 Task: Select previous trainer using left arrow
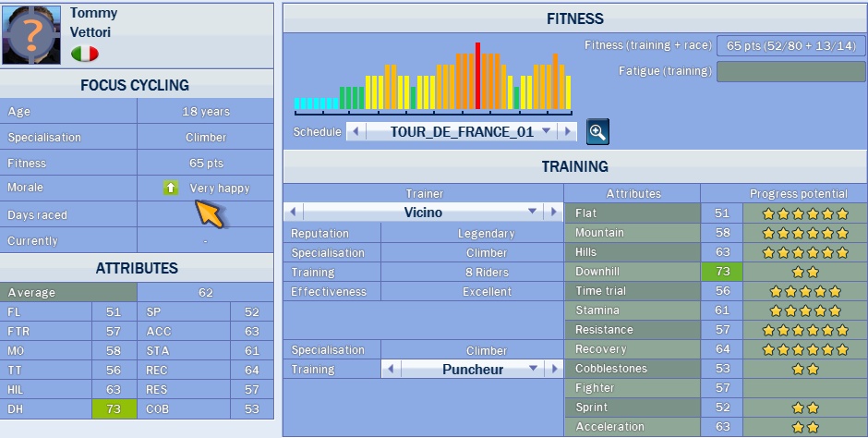(294, 213)
